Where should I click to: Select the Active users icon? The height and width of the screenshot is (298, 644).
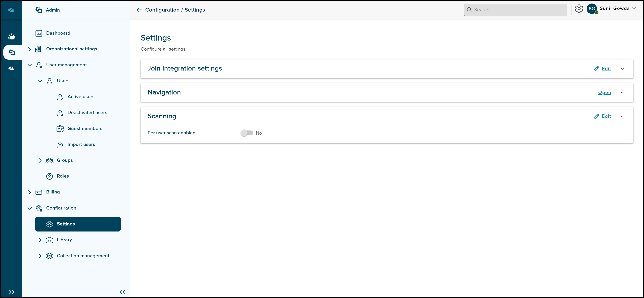[60, 97]
